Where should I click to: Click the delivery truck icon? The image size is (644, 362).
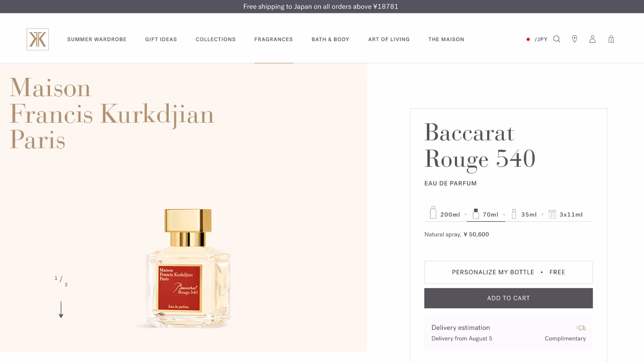coord(581,328)
